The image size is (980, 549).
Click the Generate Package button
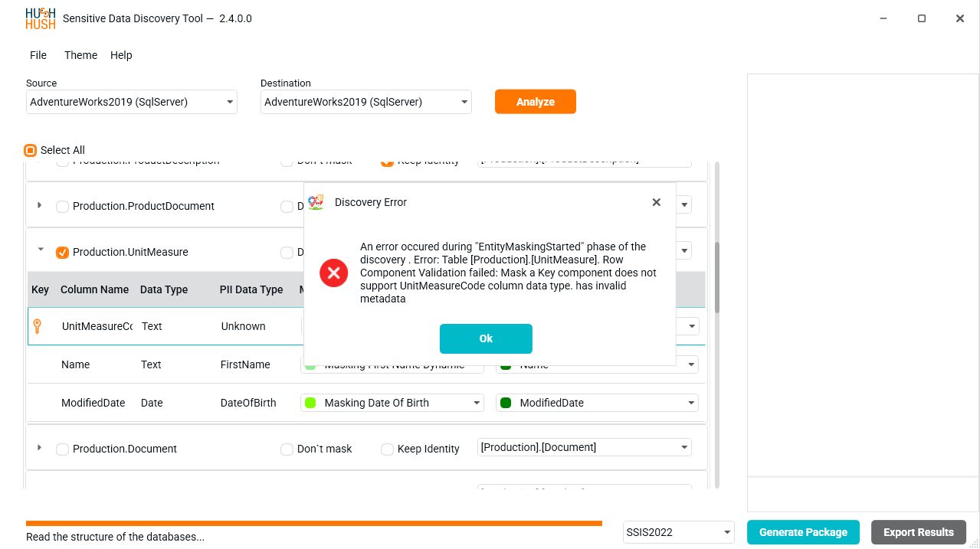803,532
